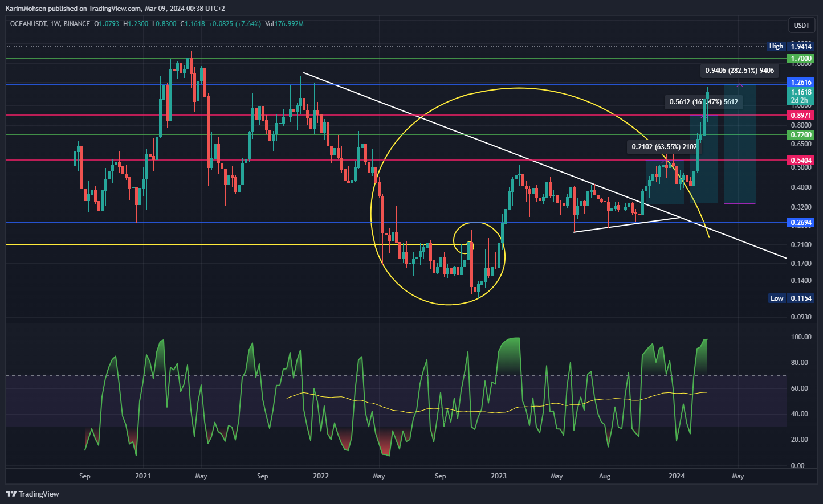
Task: Click 2023 on the time axis
Action: point(499,476)
